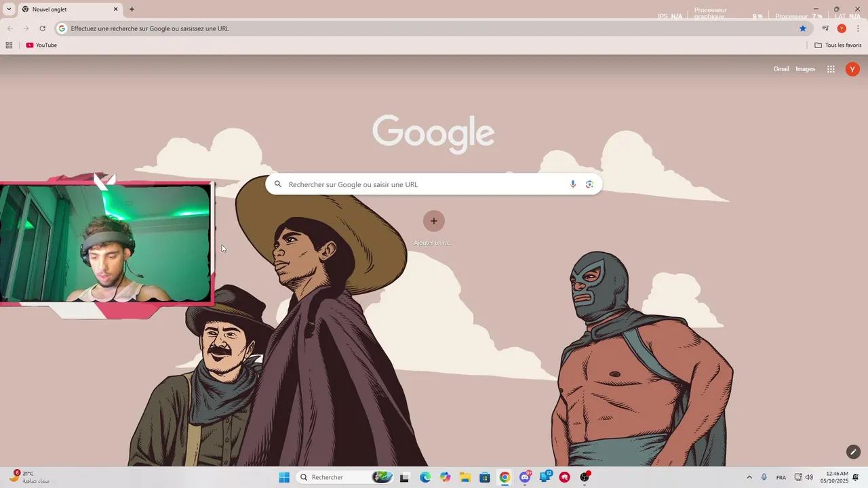The height and width of the screenshot is (488, 868).
Task: Open the network and volume quick settings
Action: [x=804, y=477]
